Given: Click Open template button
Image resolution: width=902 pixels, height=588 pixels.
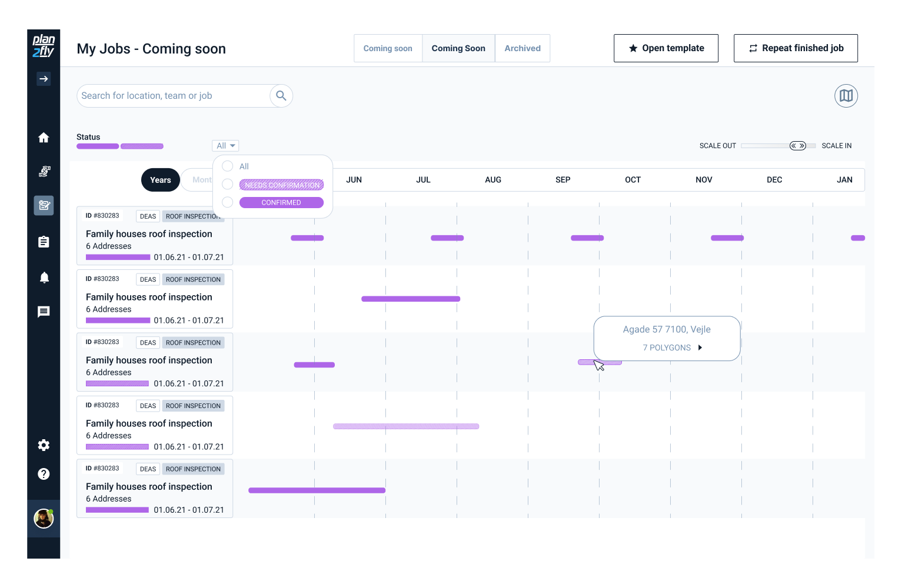Looking at the screenshot, I should point(666,48).
